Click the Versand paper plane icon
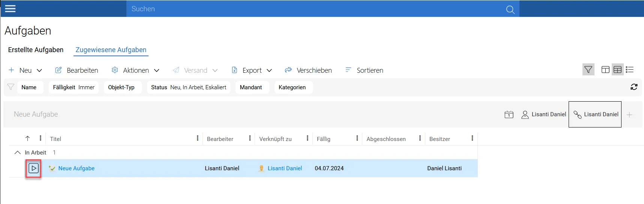Image resolution: width=644 pixels, height=204 pixels. pyautogui.click(x=176, y=70)
